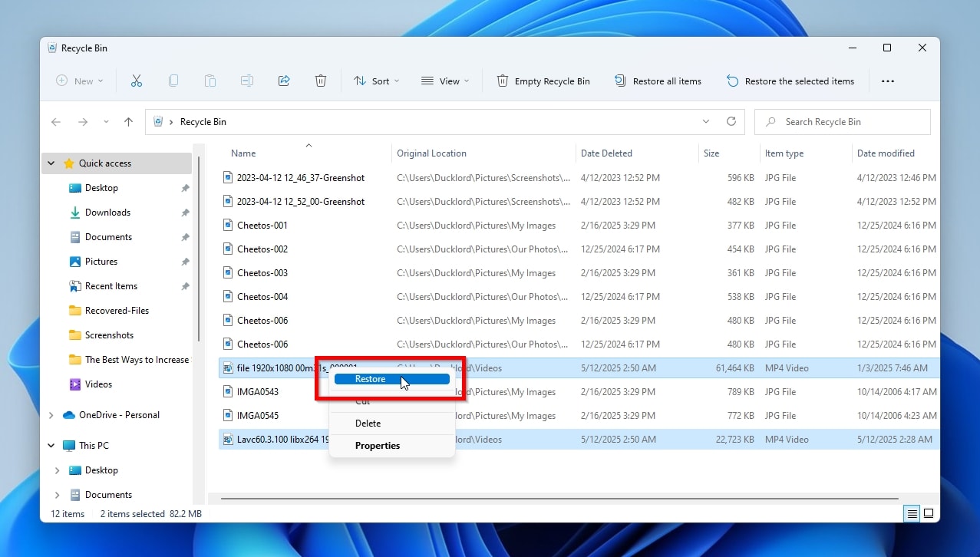Click the Lavc60.3.100 video file icon

228,439
